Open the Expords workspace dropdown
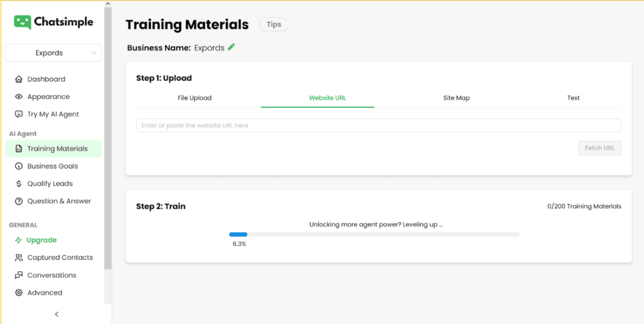644x324 pixels. [x=53, y=53]
